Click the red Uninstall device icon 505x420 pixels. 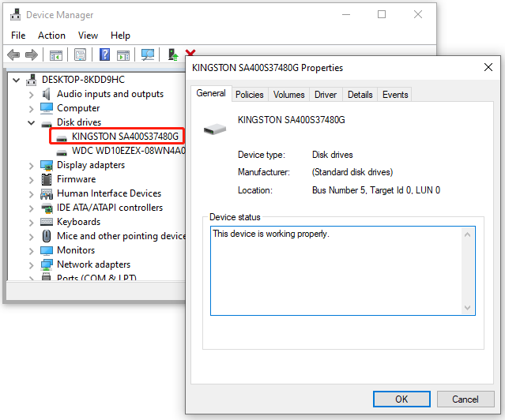coord(190,52)
